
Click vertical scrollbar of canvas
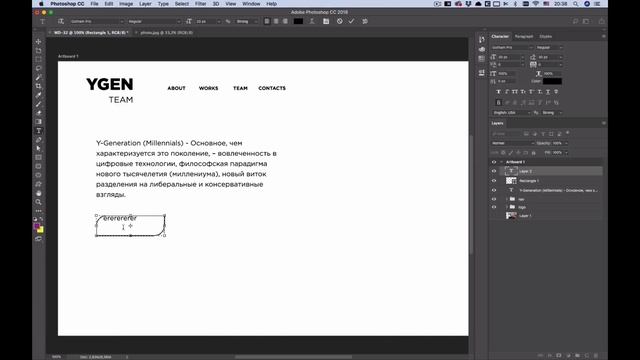click(471, 194)
